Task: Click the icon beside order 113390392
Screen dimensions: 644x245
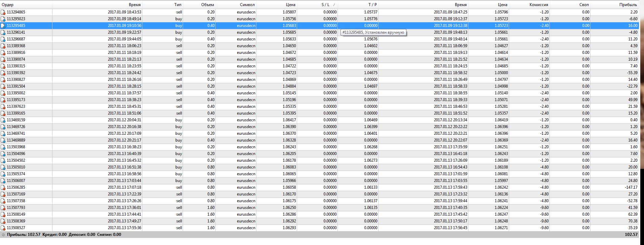Action: pyautogui.click(x=3, y=73)
